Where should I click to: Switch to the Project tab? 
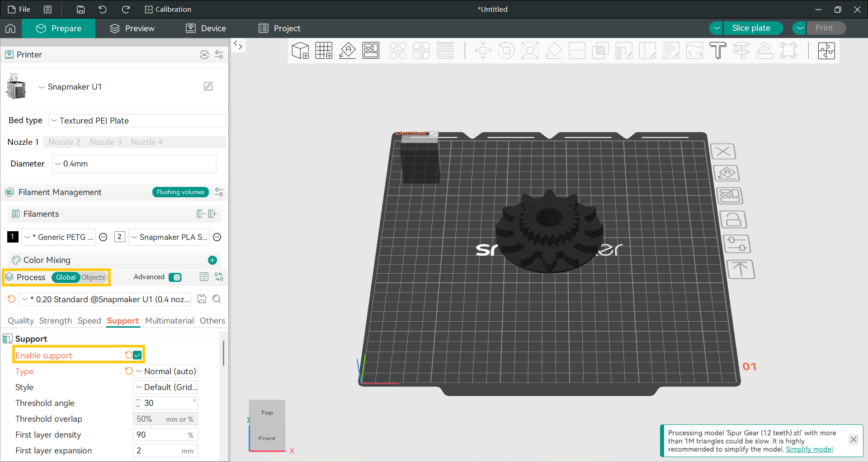pyautogui.click(x=279, y=28)
